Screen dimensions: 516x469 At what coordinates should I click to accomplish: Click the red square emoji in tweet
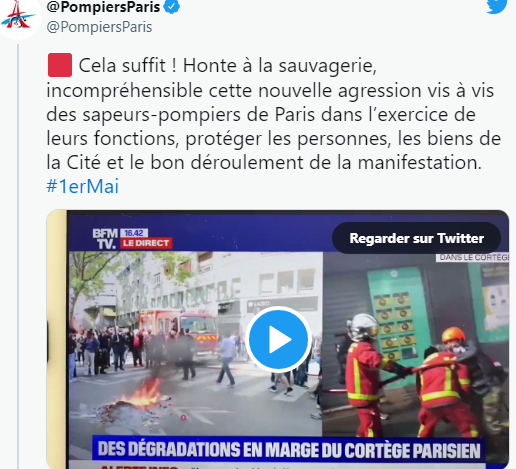[60, 65]
